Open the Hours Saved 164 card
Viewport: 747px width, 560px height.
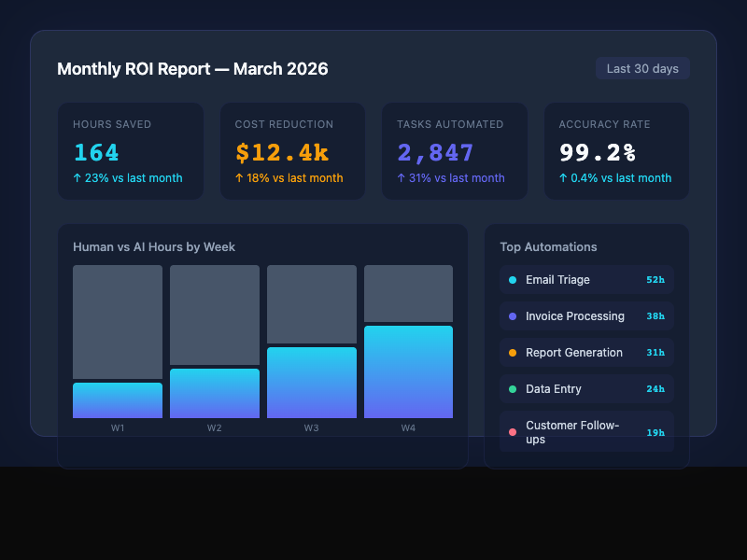click(131, 151)
